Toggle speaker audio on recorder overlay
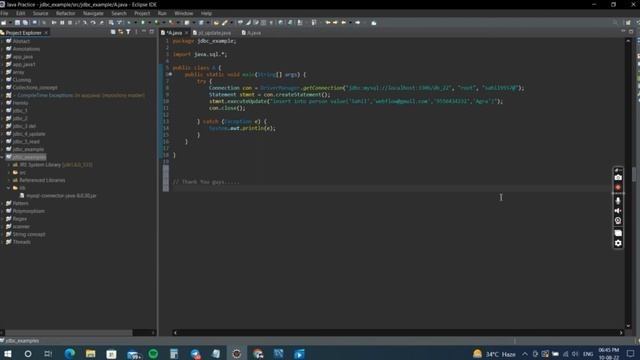Viewport: 640px width, 360px height. (x=618, y=211)
